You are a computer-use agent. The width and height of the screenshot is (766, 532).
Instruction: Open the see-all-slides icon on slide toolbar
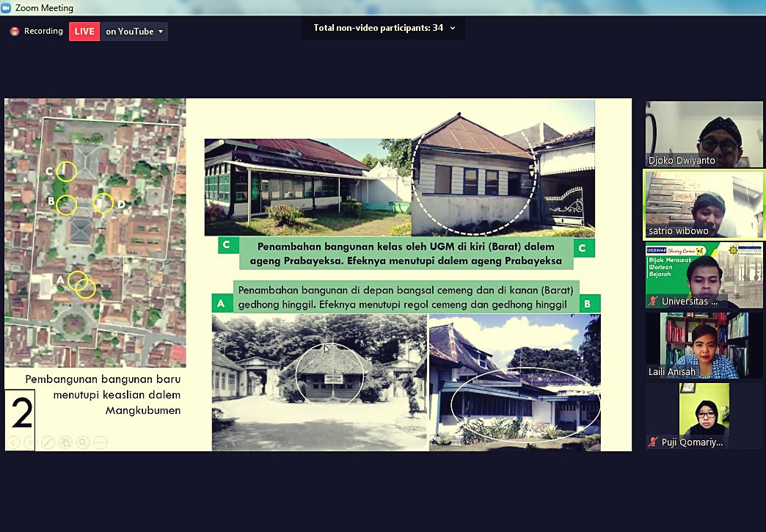click(x=65, y=442)
